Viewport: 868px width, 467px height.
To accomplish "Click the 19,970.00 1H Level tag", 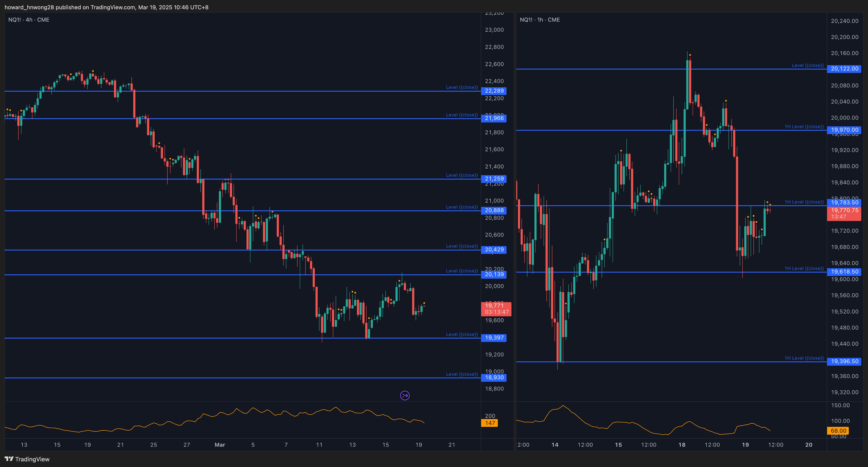I will 845,130.
